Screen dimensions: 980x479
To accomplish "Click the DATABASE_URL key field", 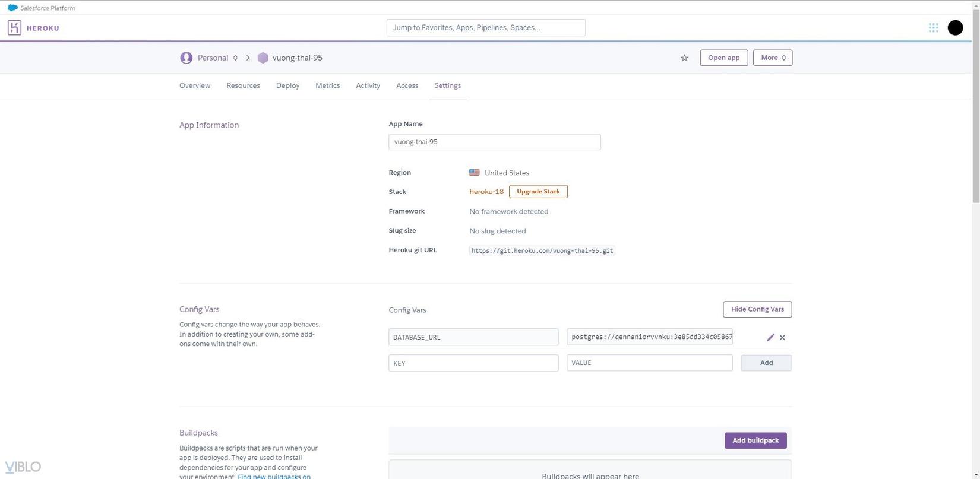I will click(473, 337).
